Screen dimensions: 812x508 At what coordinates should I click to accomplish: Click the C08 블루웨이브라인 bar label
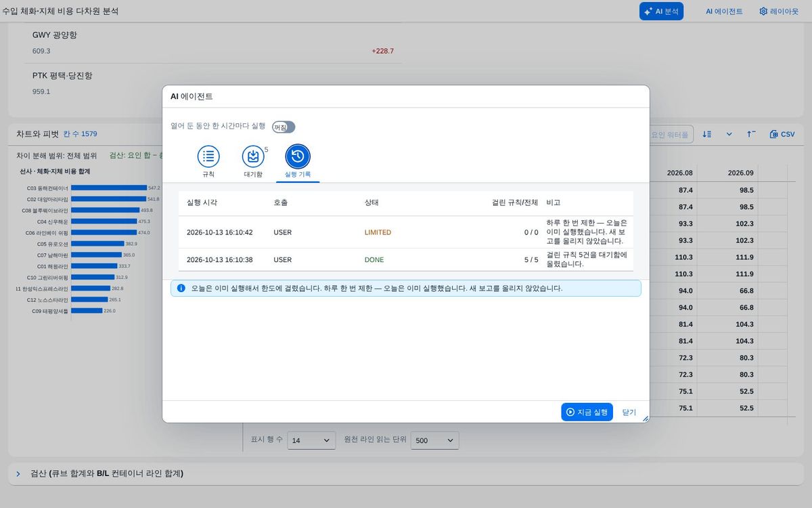(45, 210)
